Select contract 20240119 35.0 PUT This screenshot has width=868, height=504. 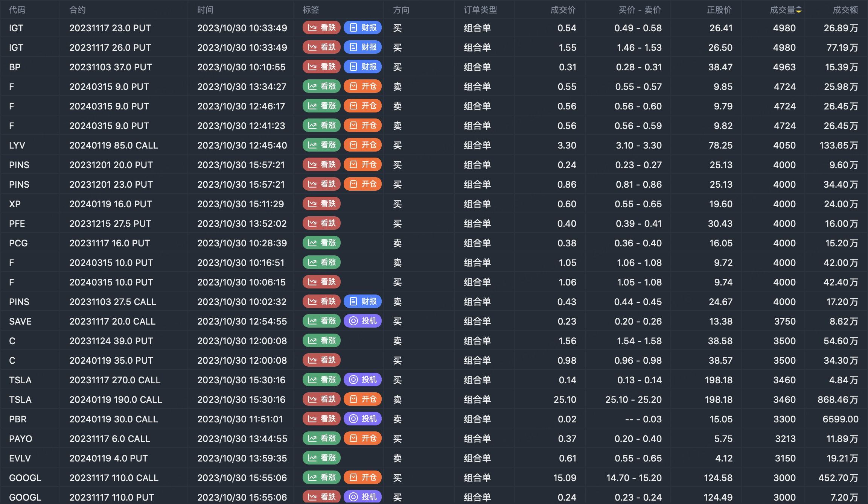111,360
